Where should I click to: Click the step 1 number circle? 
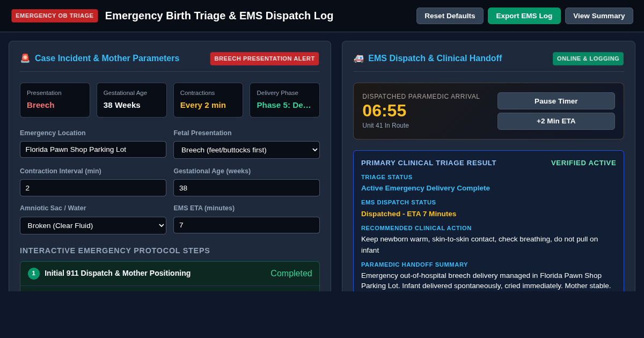[34, 274]
